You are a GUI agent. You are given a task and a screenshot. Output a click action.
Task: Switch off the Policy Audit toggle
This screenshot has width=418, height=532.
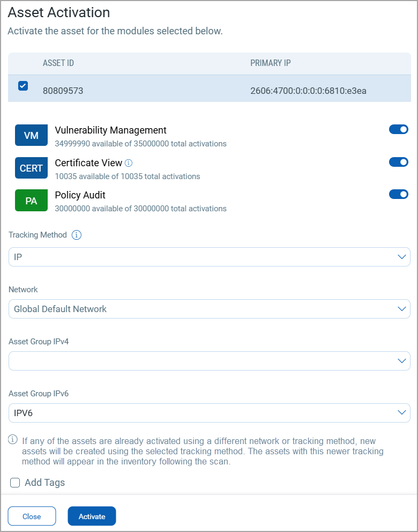[x=398, y=194]
